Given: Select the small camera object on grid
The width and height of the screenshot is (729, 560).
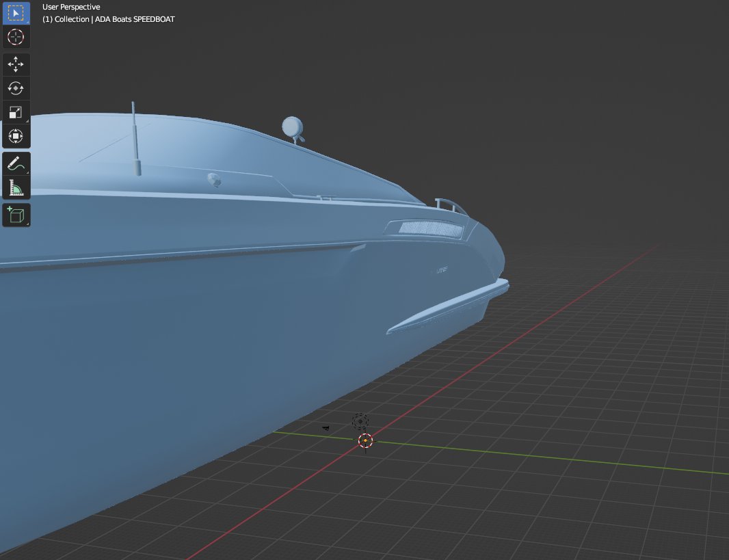Looking at the screenshot, I should point(326,428).
